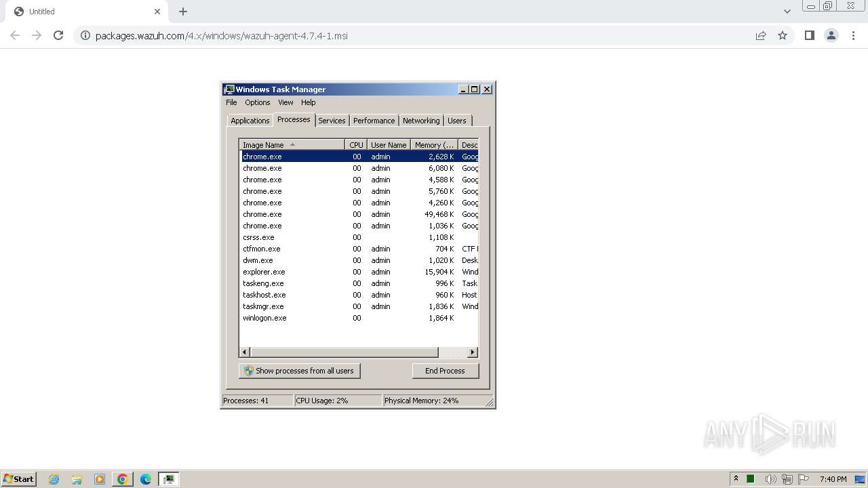Open the Chrome profile avatar
The height and width of the screenshot is (488, 868).
831,35
